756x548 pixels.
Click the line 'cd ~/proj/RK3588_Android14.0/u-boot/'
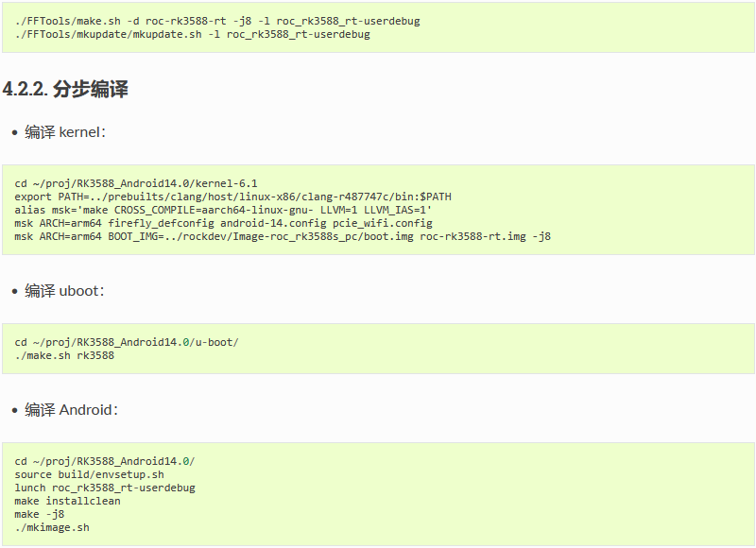(x=127, y=342)
